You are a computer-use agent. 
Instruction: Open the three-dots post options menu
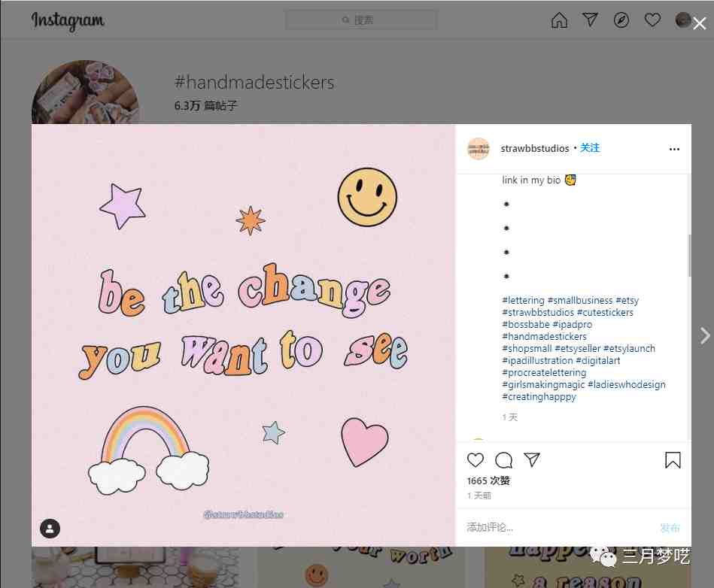click(x=674, y=149)
